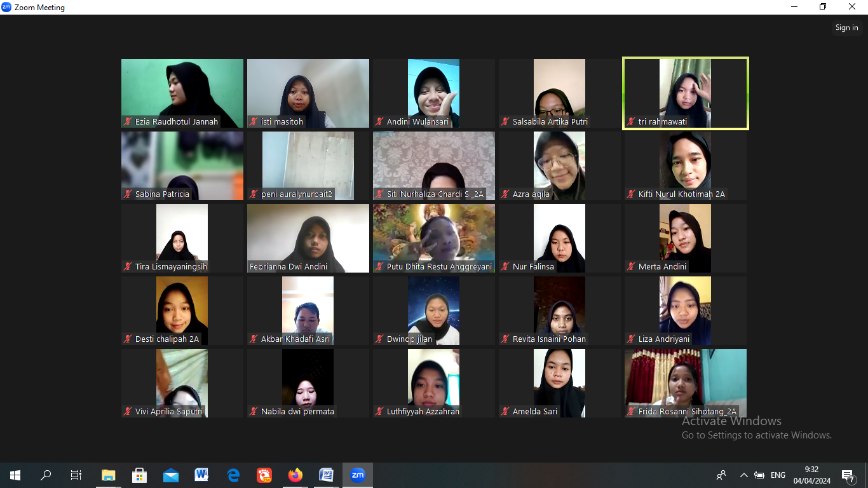This screenshot has height=488, width=868.
Task: Open the People icon in system tray
Action: pos(721,475)
